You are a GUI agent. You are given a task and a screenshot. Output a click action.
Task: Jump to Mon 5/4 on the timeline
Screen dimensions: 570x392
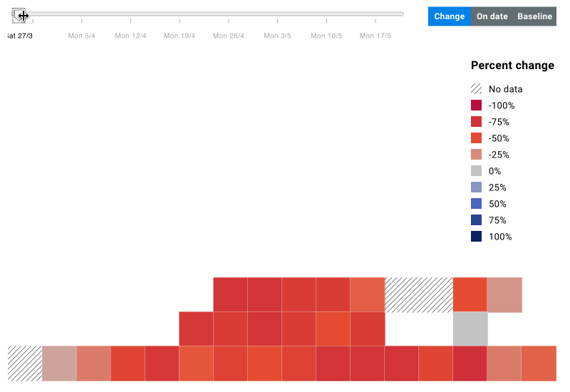pos(81,36)
